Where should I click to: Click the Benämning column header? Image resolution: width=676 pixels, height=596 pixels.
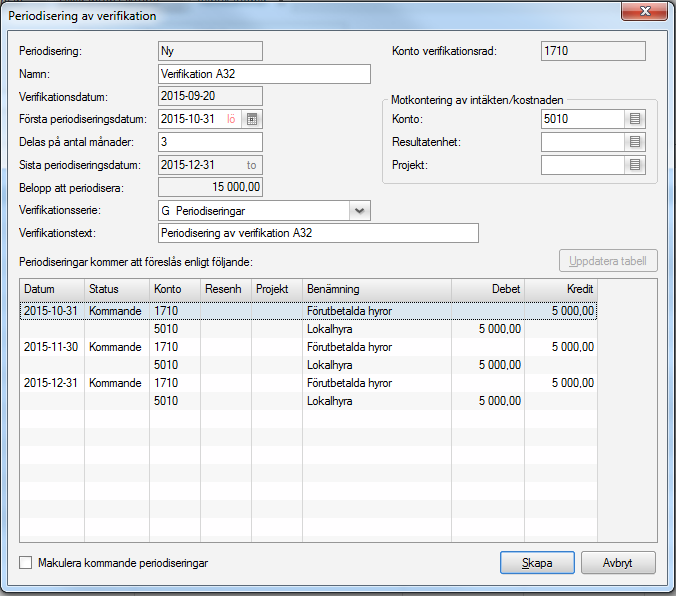pyautogui.click(x=377, y=289)
